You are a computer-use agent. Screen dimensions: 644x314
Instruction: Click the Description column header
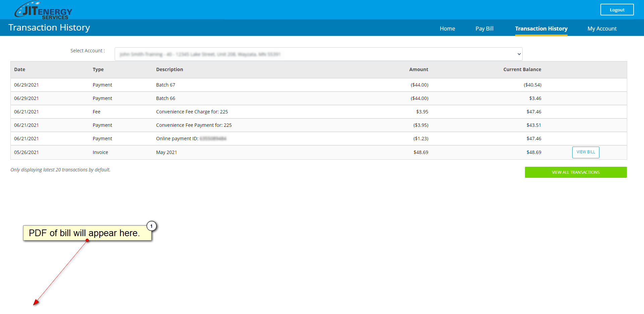[169, 69]
